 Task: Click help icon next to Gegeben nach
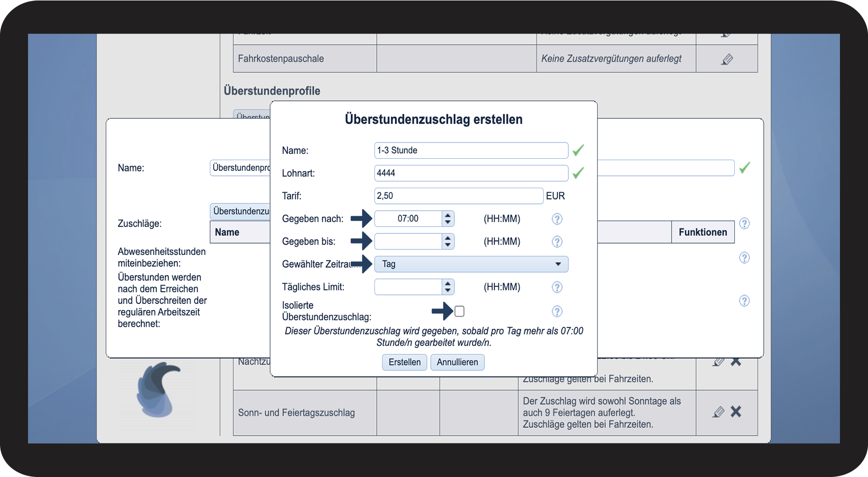tap(557, 219)
